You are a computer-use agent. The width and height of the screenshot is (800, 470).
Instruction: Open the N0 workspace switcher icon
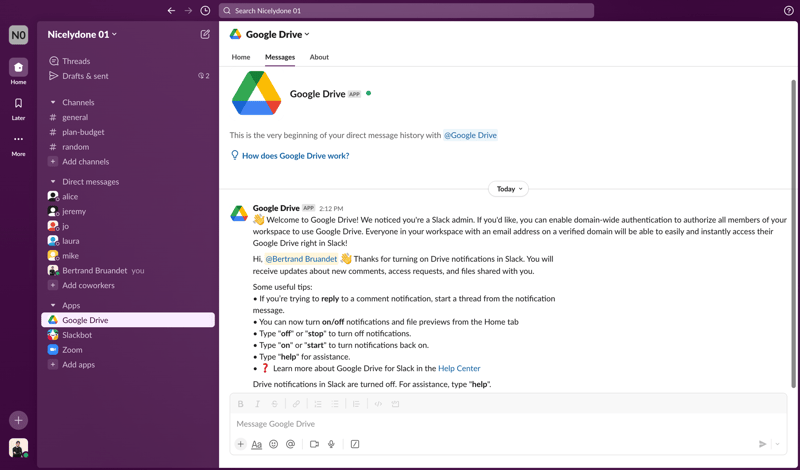pyautogui.click(x=18, y=35)
